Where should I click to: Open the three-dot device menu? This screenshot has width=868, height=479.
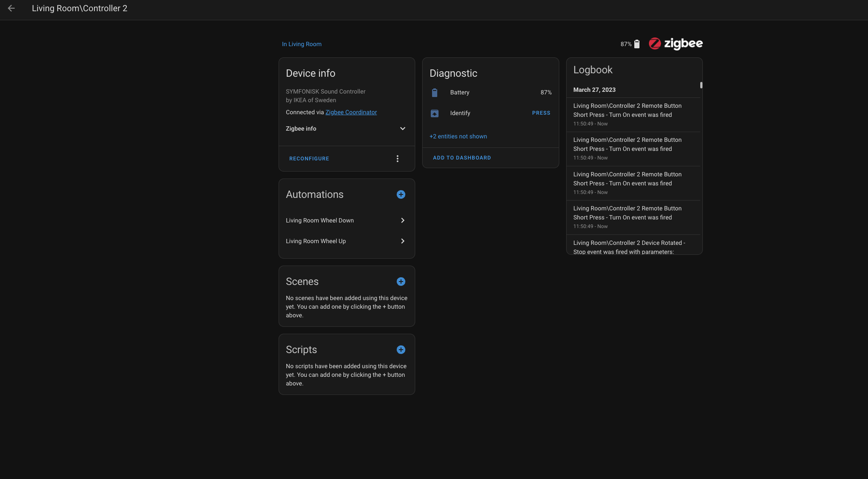click(x=397, y=159)
